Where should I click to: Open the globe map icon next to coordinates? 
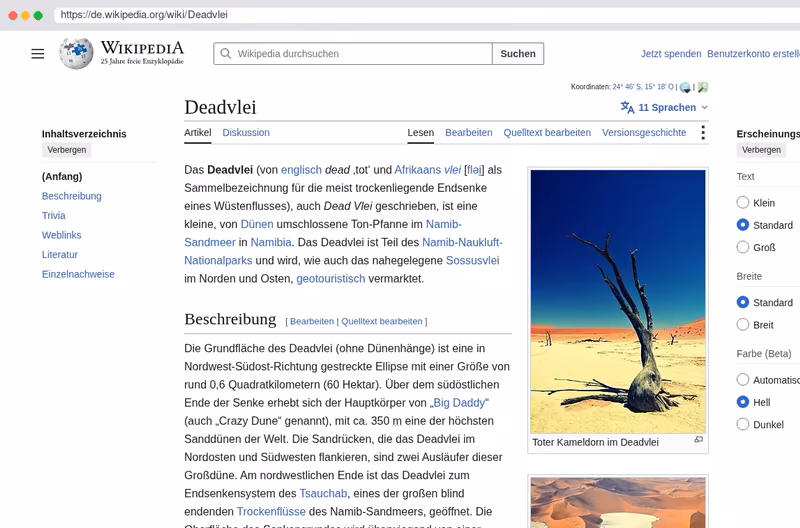pos(685,87)
